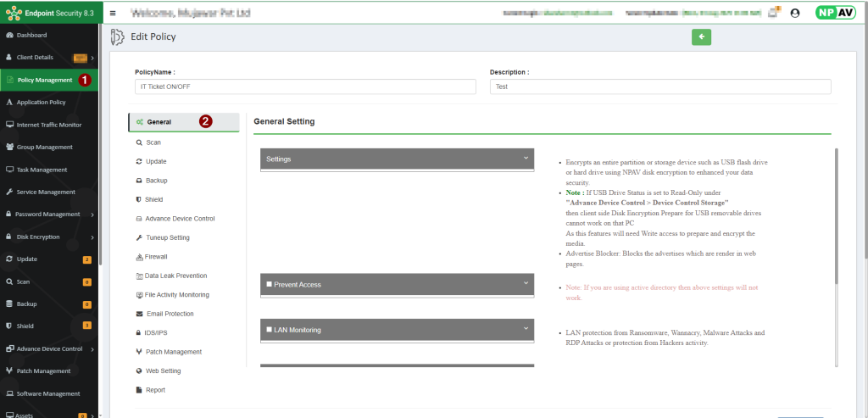Click the notifications icon in top bar
Screen dimensions: 868x418
[x=775, y=13]
